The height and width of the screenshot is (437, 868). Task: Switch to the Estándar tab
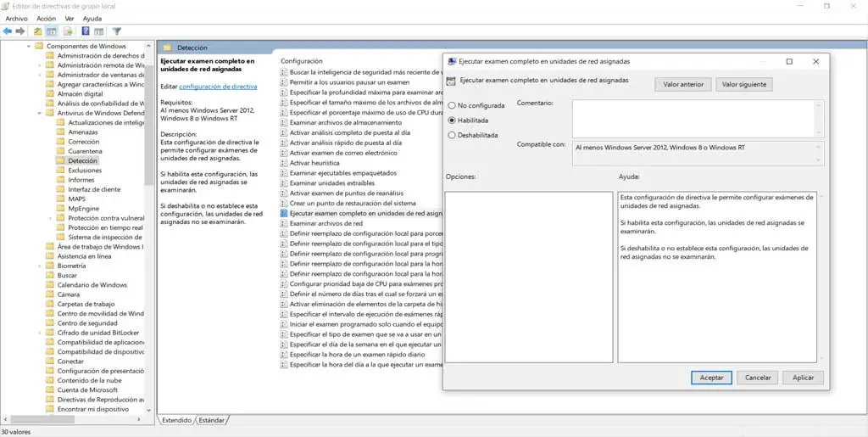[211, 420]
